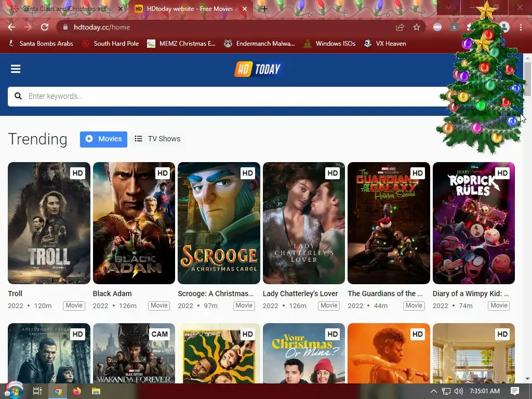532x399 pixels.
Task: Open the South Hard Pole bookmark
Action: click(x=111, y=44)
